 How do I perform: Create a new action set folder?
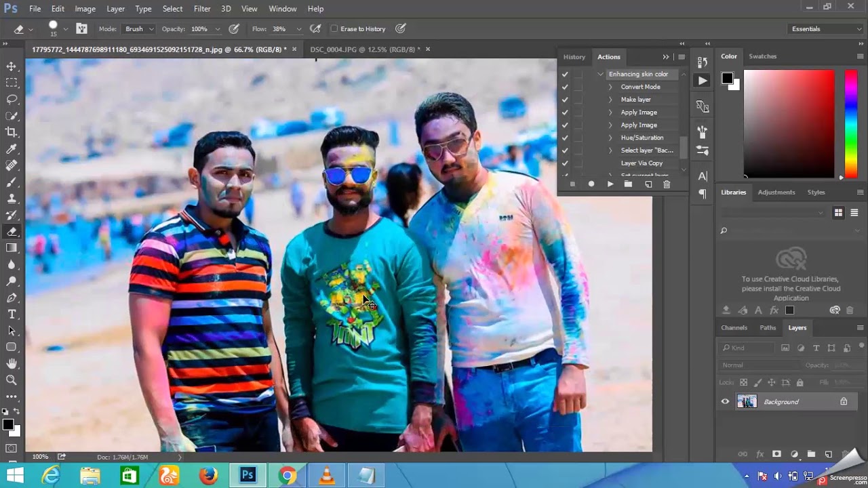(x=629, y=184)
